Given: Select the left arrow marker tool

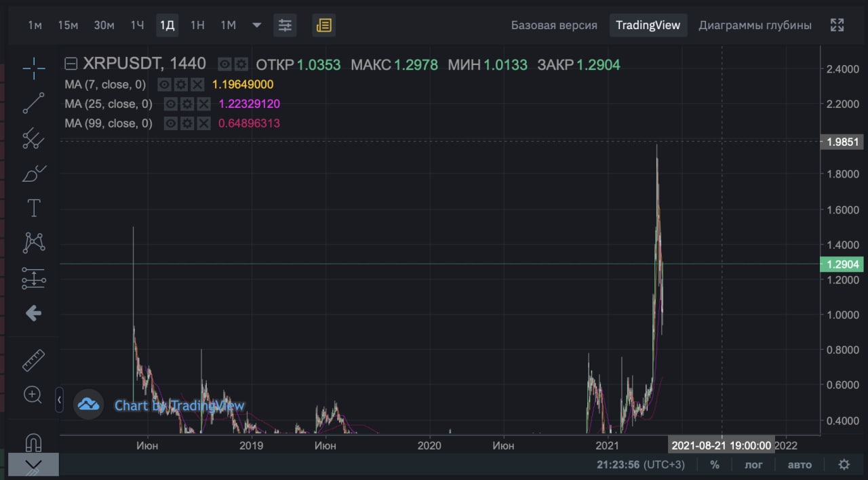Looking at the screenshot, I should [x=33, y=313].
